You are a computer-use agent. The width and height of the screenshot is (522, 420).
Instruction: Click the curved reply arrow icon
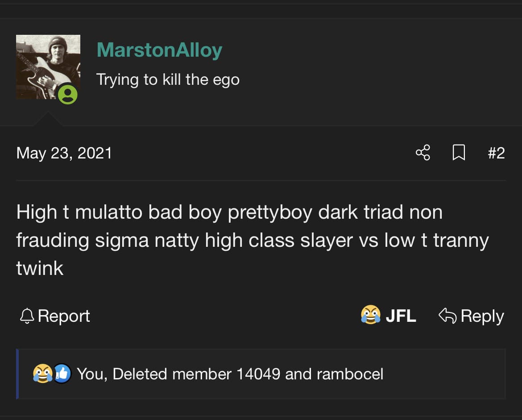447,316
